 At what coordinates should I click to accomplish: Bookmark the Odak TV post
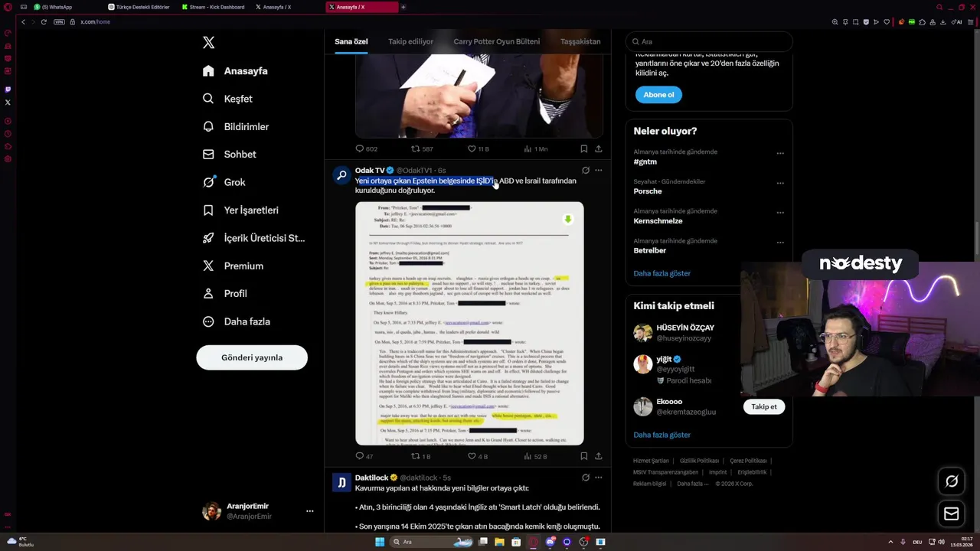coord(583,456)
